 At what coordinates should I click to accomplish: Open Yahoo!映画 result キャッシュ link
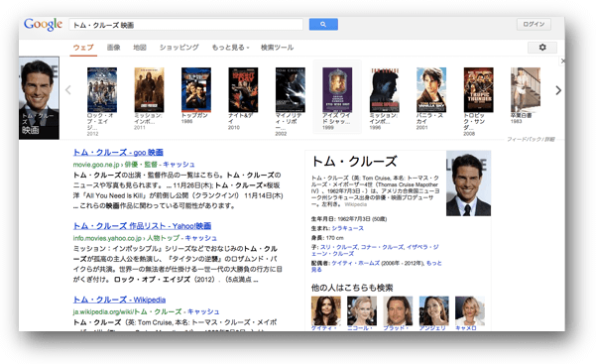(200, 238)
